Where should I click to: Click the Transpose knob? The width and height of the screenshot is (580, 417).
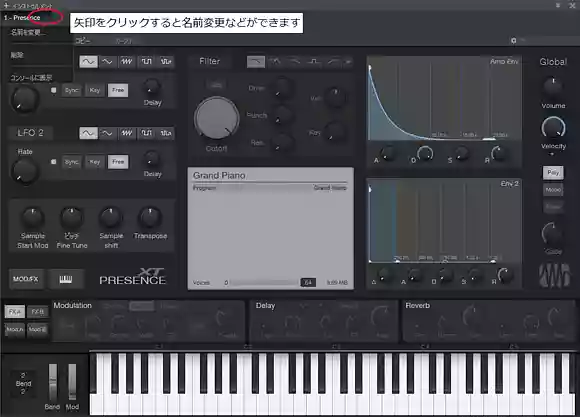[x=150, y=218]
